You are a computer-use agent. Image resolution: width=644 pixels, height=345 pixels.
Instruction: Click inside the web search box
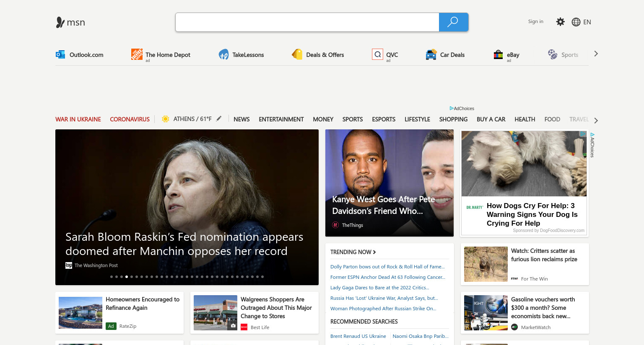307,22
